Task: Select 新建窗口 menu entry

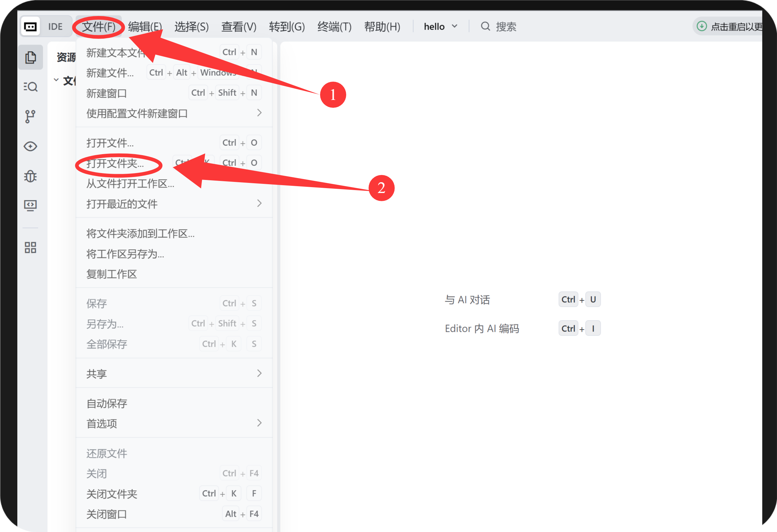Action: (x=107, y=93)
